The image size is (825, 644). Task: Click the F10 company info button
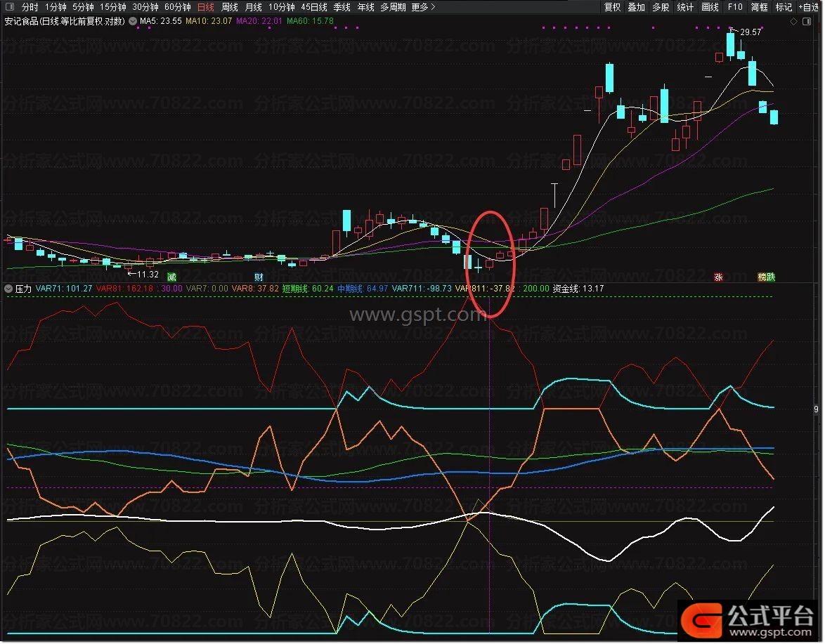[x=735, y=7]
